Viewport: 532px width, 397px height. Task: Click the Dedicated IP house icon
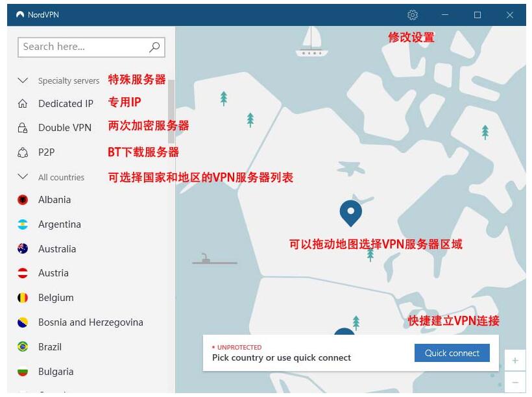coord(23,104)
